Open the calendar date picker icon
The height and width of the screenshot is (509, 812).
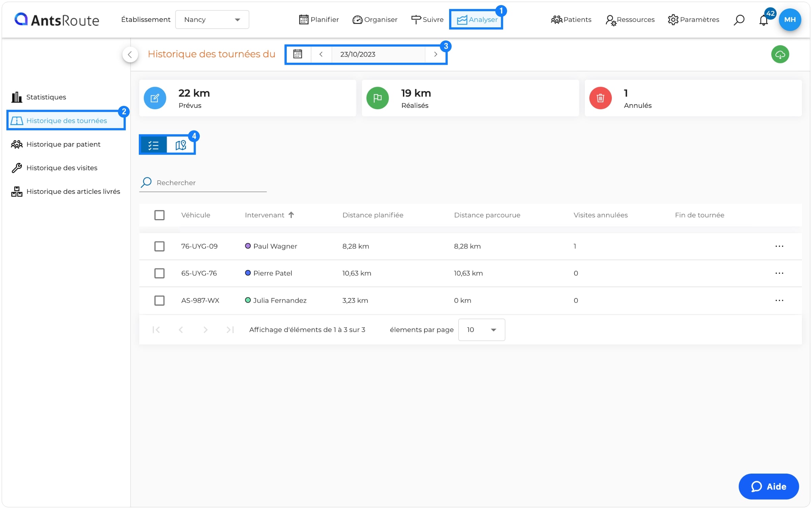pos(298,54)
